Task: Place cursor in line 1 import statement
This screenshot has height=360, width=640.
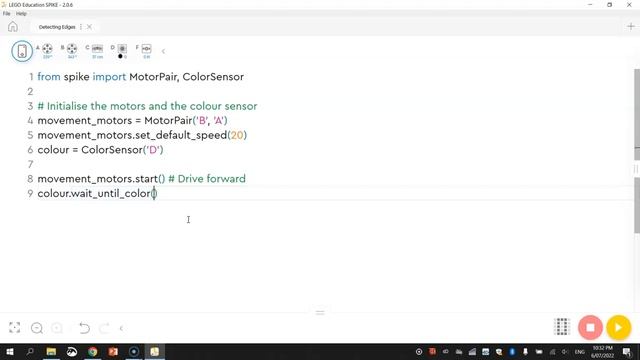Action: [x=140, y=77]
